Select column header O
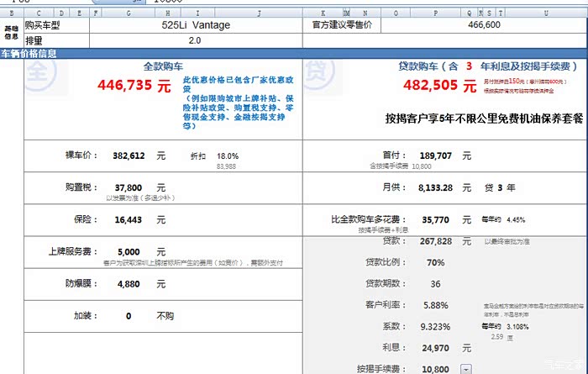 click(x=396, y=13)
